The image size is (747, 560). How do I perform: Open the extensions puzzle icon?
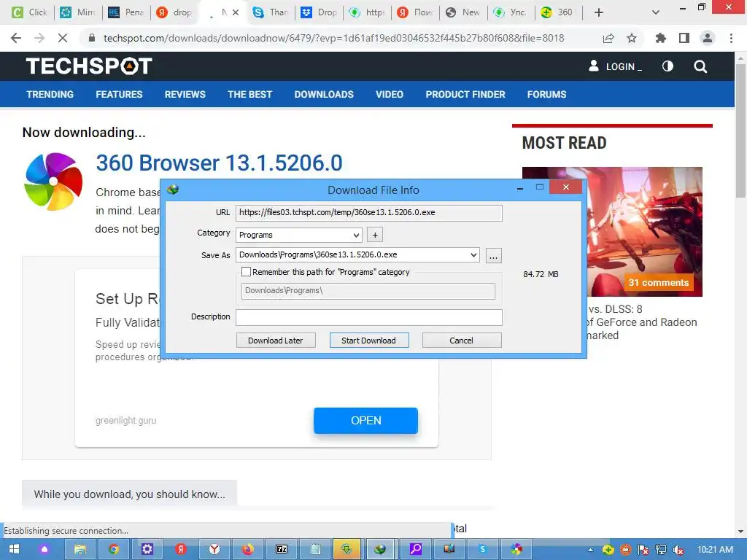[660, 38]
